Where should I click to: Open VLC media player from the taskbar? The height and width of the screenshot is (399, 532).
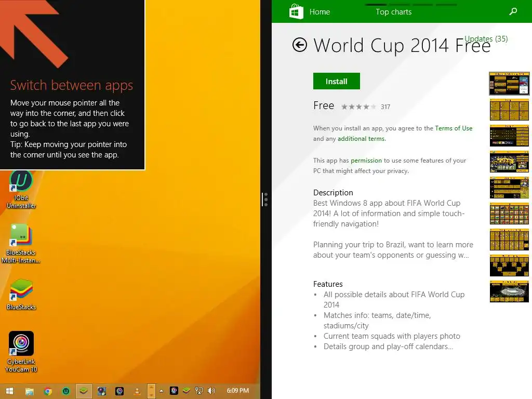pos(137,391)
